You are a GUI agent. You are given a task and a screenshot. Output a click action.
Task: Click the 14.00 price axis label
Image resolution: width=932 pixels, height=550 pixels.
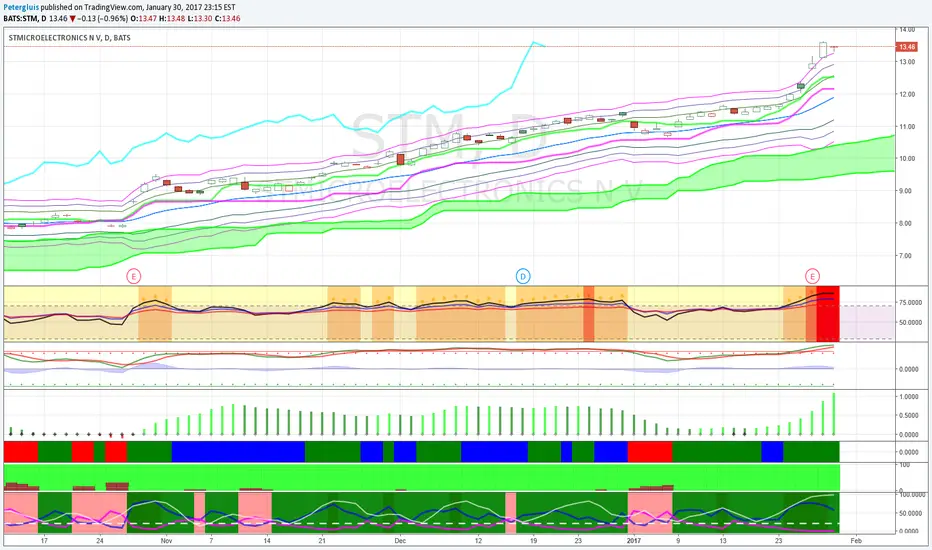point(907,29)
